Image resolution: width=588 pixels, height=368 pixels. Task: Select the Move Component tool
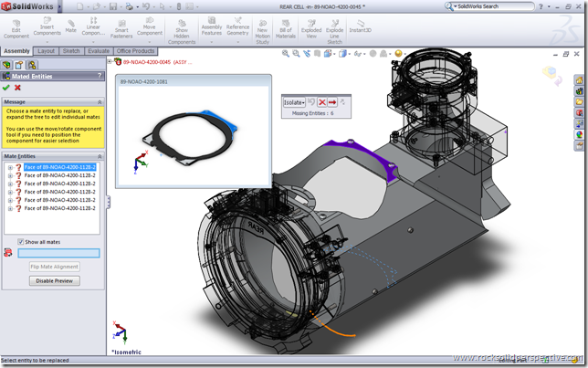click(149, 26)
